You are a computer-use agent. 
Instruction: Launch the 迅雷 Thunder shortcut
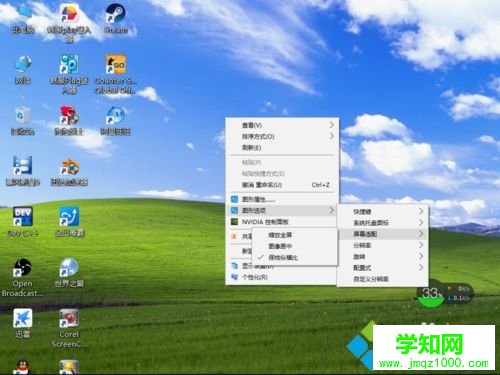[23, 323]
